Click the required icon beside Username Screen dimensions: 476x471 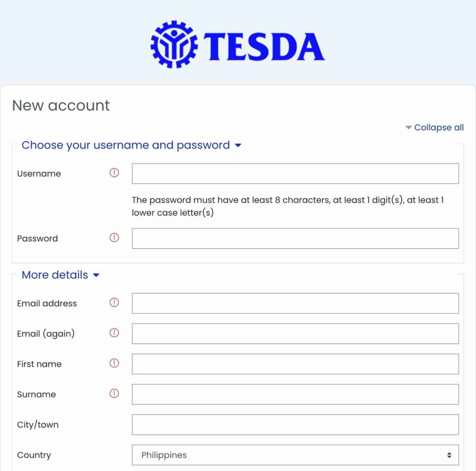pos(114,173)
